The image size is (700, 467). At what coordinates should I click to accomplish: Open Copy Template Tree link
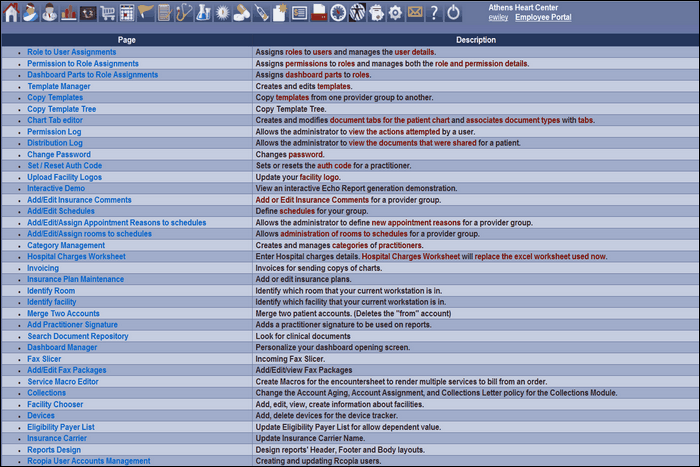(x=62, y=109)
